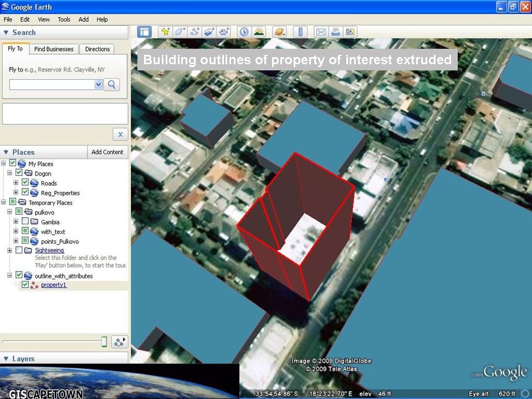Switch to the Directions tab
532x399 pixels.
coord(98,49)
